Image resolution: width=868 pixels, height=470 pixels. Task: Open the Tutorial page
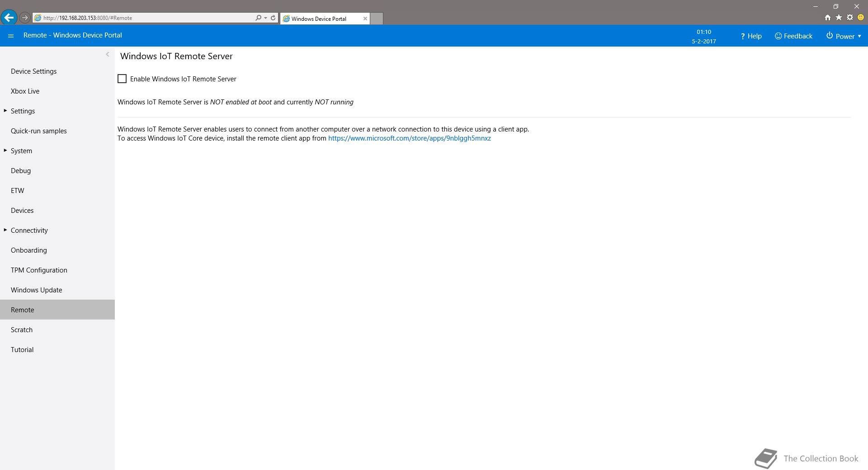(x=57, y=350)
